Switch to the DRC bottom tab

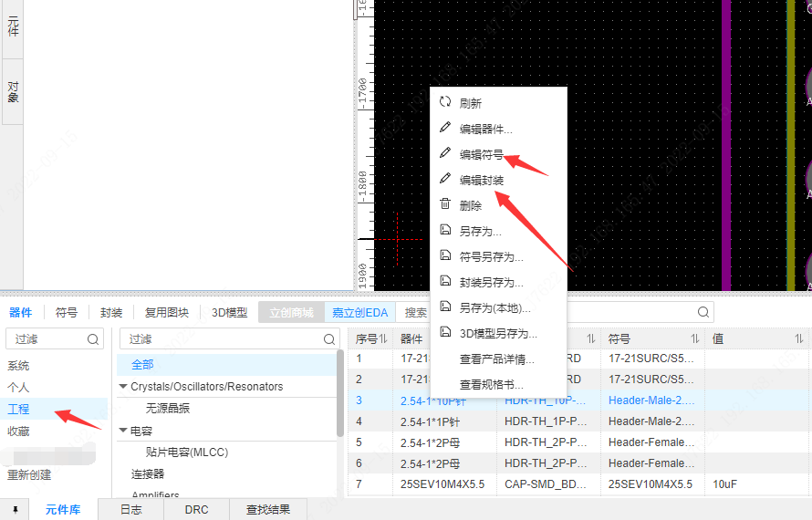[196, 510]
